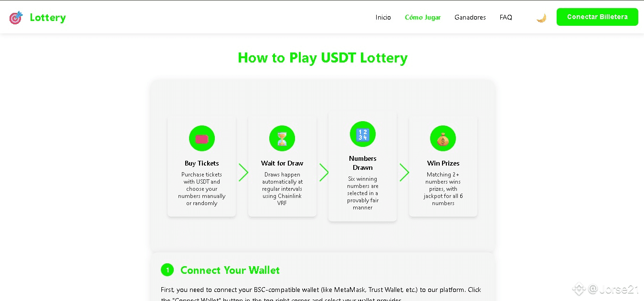Click the Conectar Billetera button
This screenshot has height=301, width=644.
point(597,17)
